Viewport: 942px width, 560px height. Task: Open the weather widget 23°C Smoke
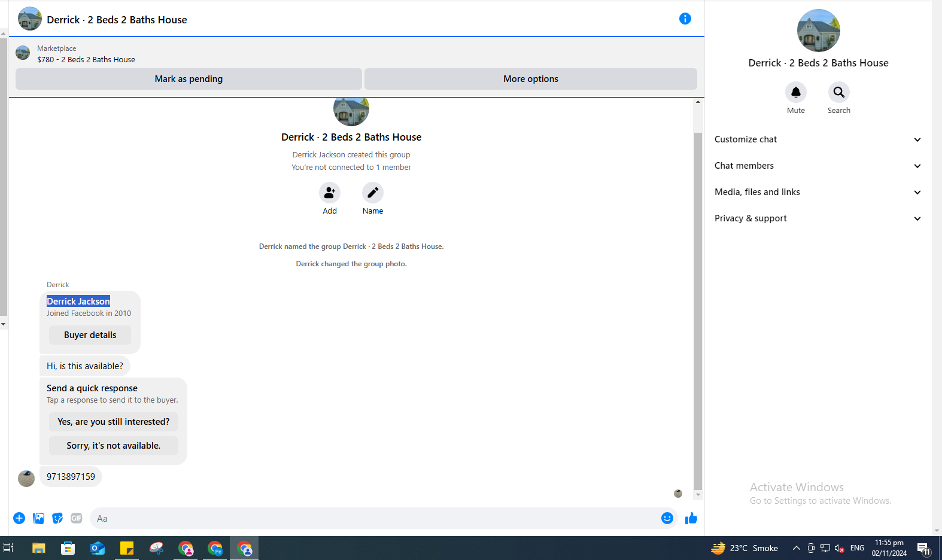(745, 548)
